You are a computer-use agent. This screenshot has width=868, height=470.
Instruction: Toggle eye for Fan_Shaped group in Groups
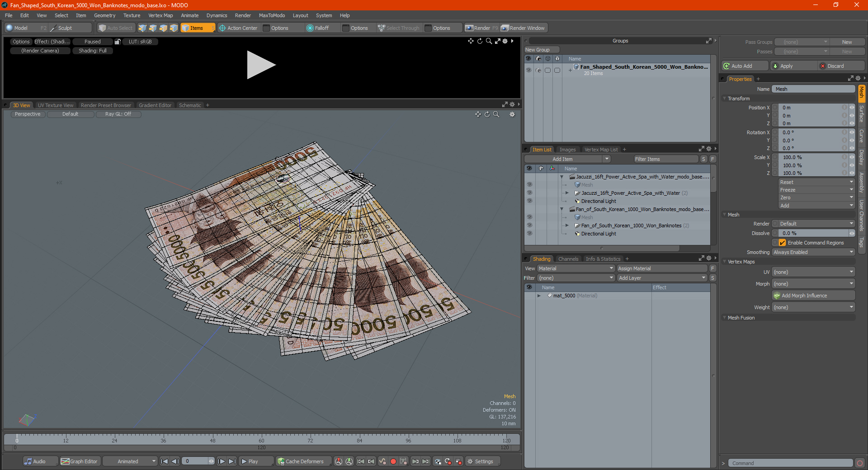coord(528,70)
